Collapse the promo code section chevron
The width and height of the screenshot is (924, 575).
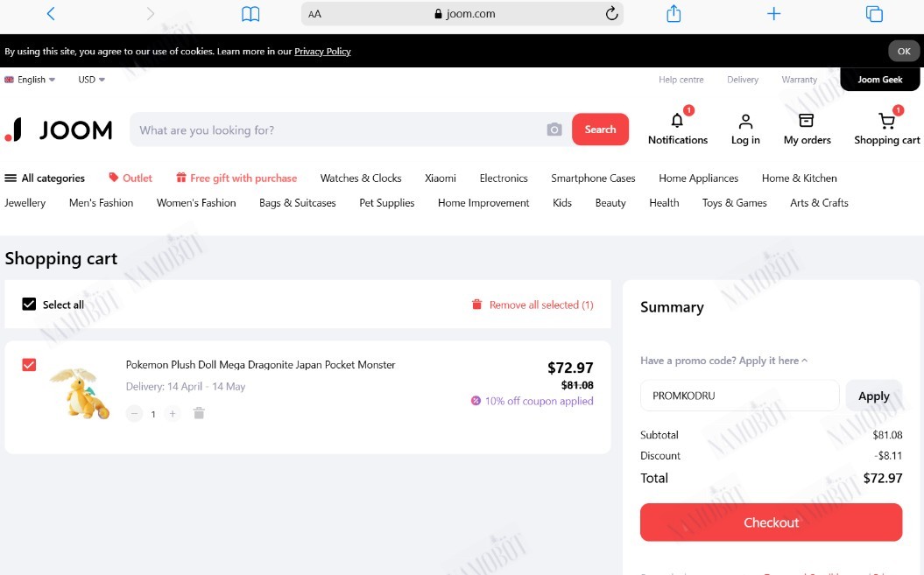click(x=804, y=361)
